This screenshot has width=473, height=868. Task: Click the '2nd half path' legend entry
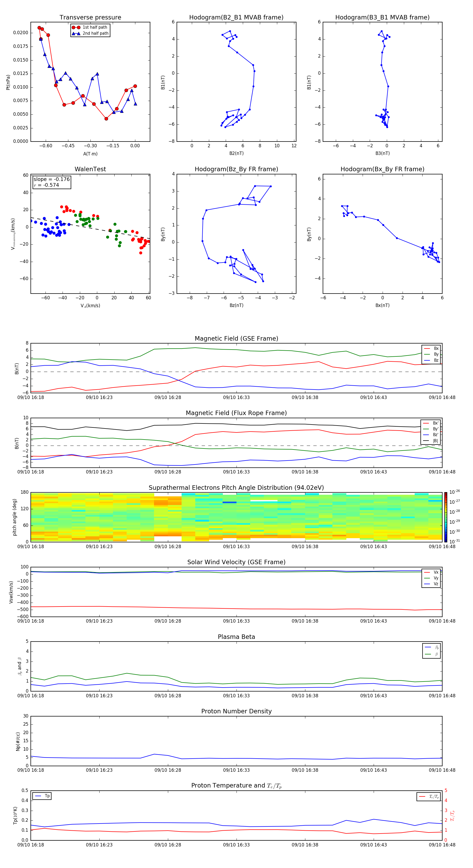click(90, 33)
